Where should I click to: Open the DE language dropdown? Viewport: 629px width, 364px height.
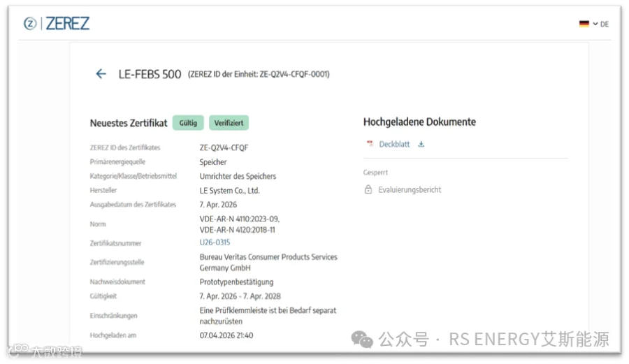click(x=600, y=24)
